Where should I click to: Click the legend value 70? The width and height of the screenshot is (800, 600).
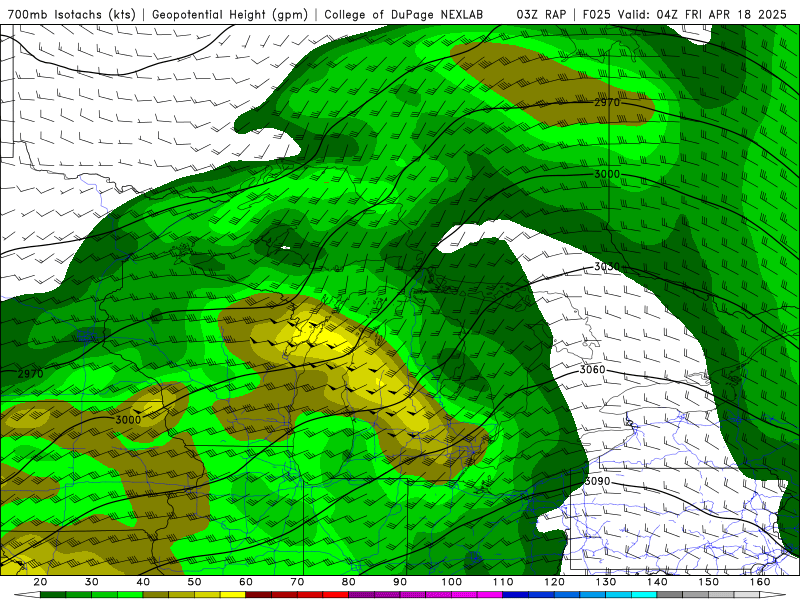click(x=297, y=582)
